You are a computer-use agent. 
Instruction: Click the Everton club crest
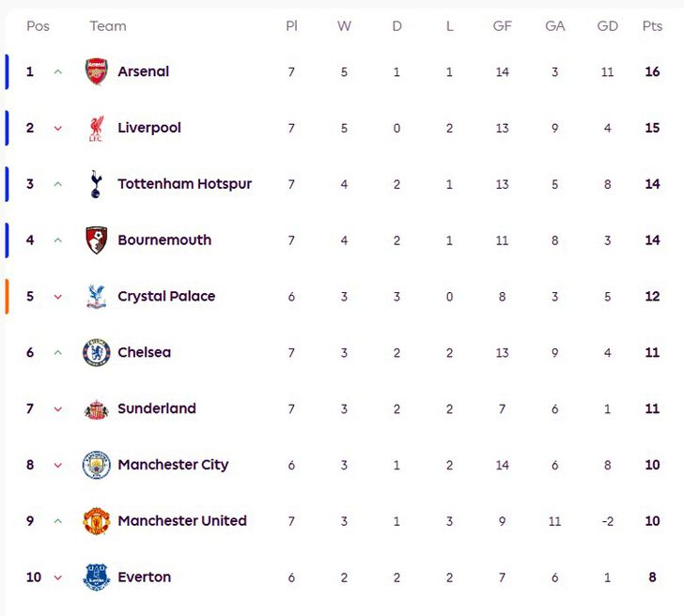(97, 577)
